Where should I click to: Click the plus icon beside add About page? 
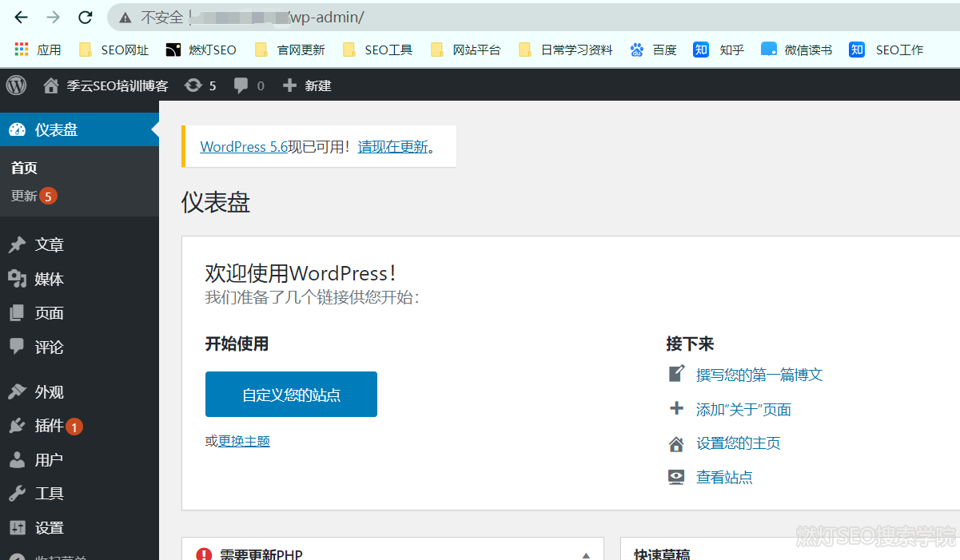coord(676,408)
